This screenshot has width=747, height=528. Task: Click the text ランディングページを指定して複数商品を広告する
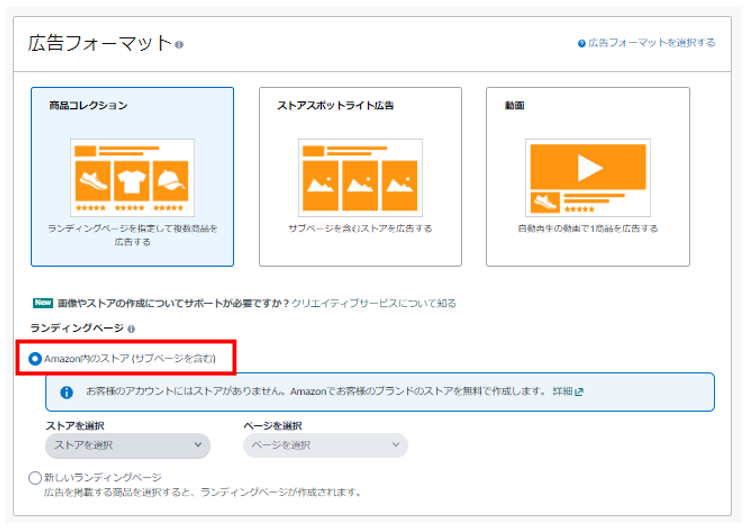[x=132, y=235]
